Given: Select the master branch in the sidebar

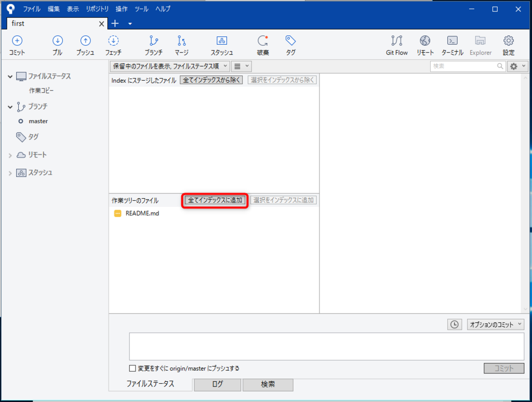Looking at the screenshot, I should tap(38, 121).
